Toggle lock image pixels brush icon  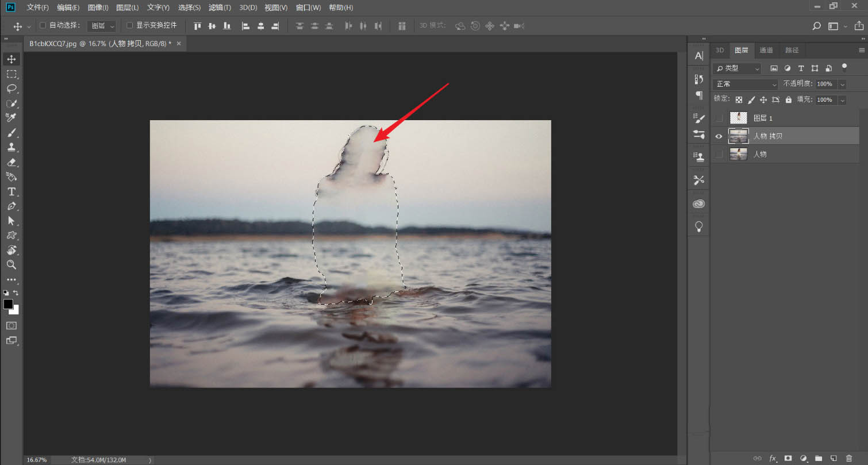pos(751,99)
